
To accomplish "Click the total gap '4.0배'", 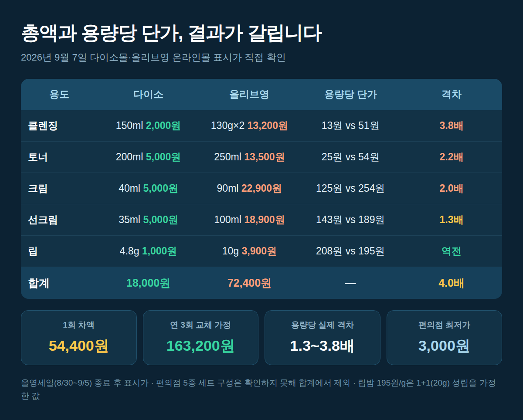I will pos(452,283).
